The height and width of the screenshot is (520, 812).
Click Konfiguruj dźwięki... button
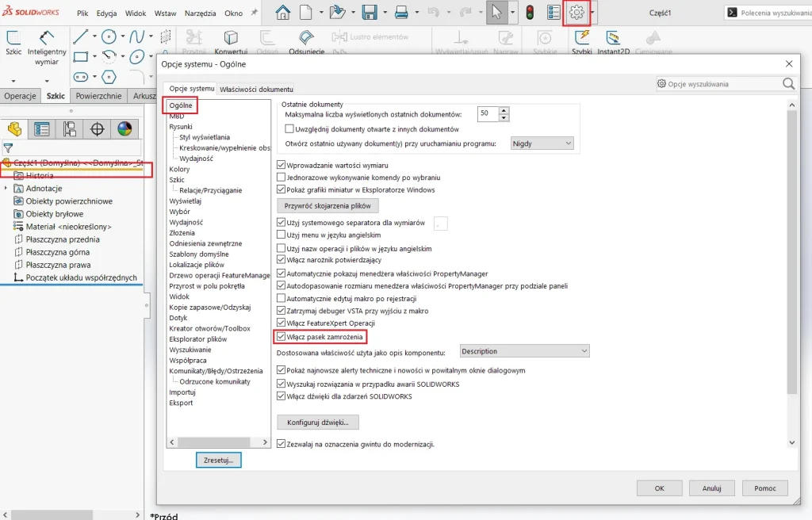tap(318, 422)
